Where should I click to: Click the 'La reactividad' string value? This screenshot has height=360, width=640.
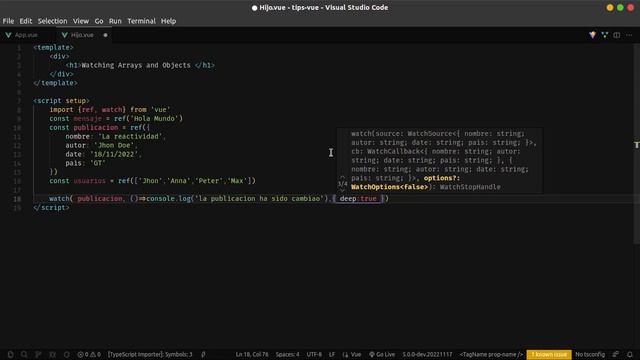pos(130,136)
